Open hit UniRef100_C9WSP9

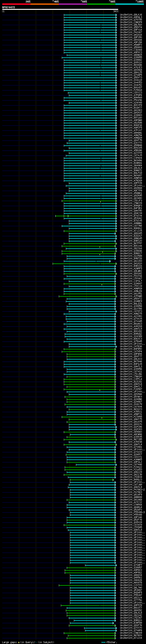(x=131, y=22)
